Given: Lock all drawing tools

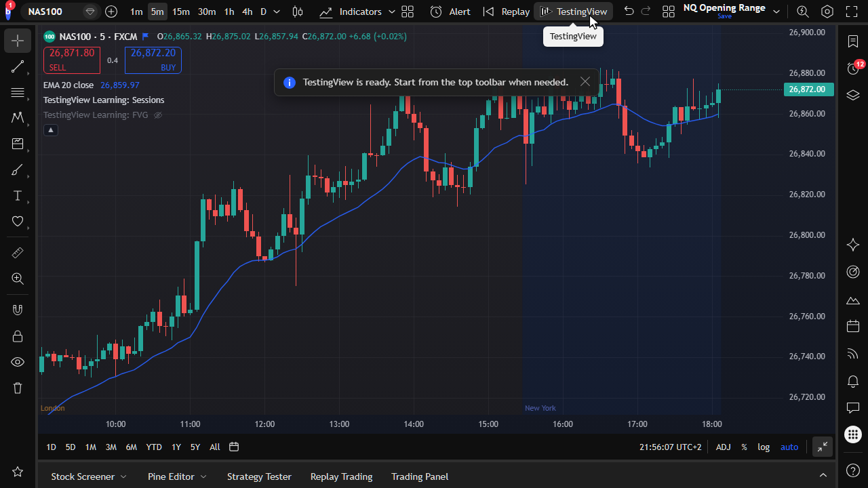Looking at the screenshot, I should click(x=18, y=335).
